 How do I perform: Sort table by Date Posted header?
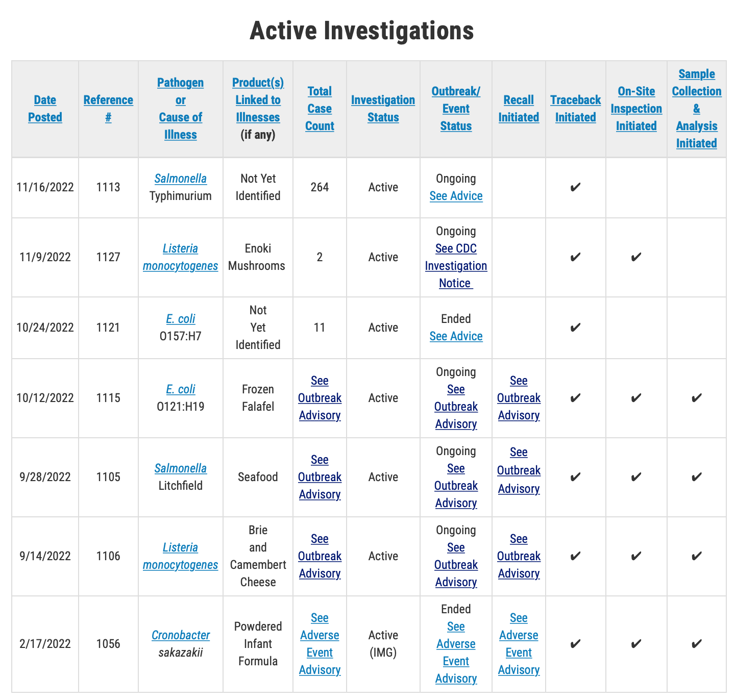pos(45,109)
